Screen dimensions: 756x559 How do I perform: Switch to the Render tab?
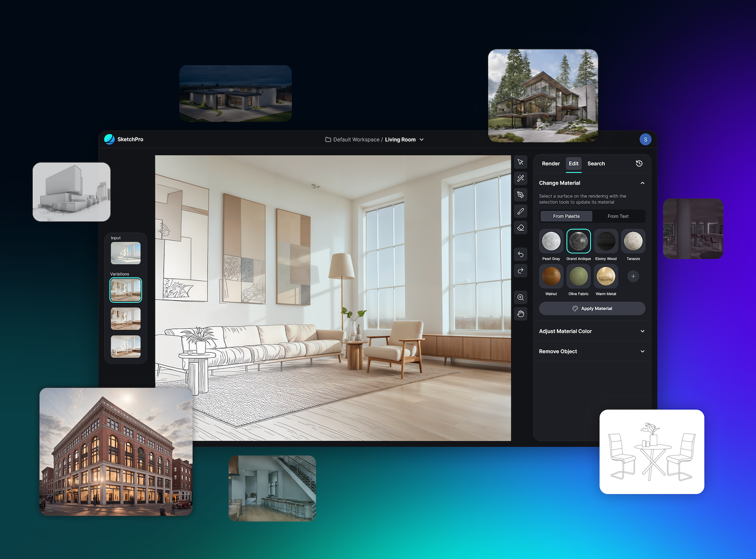pos(550,163)
